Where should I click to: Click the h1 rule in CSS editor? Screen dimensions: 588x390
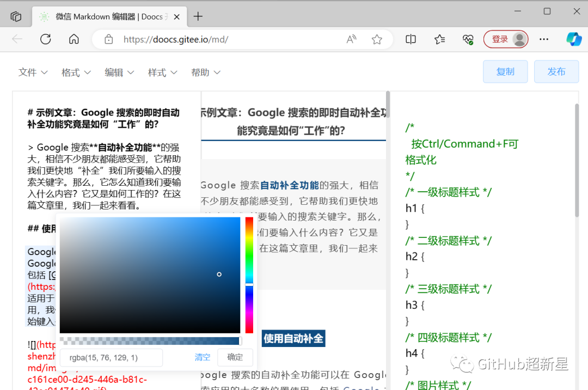(x=415, y=208)
